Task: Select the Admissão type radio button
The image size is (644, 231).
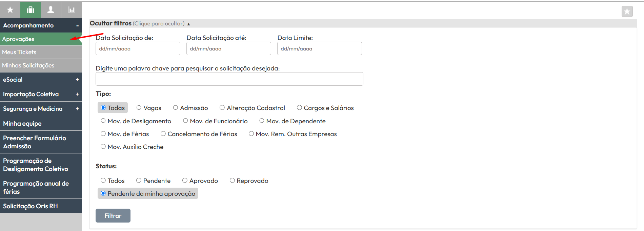Action: (176, 108)
